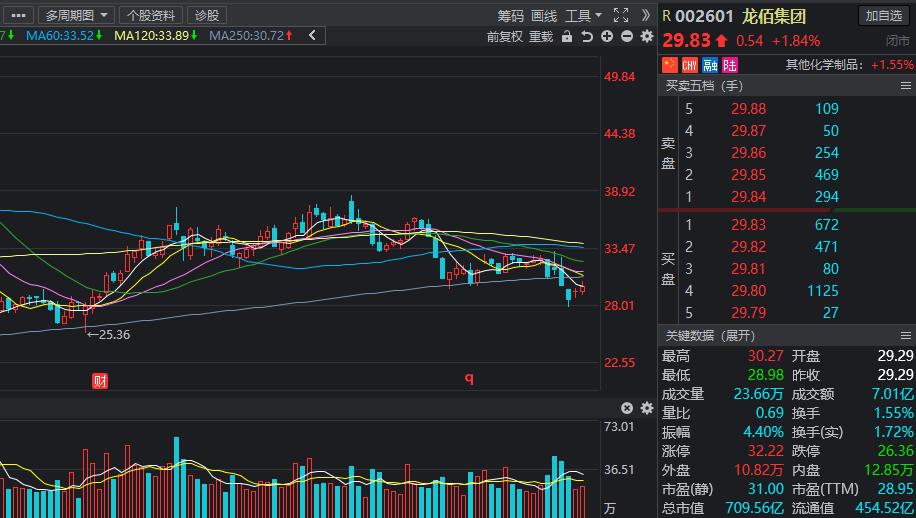916x518 pixels.
Task: Click the MA250:30.72 indicator label
Action: [251, 36]
